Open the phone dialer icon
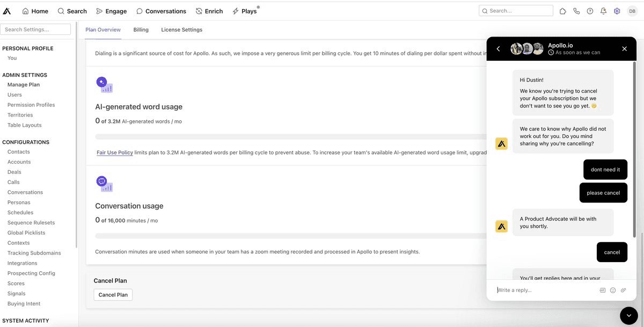 coord(576,11)
